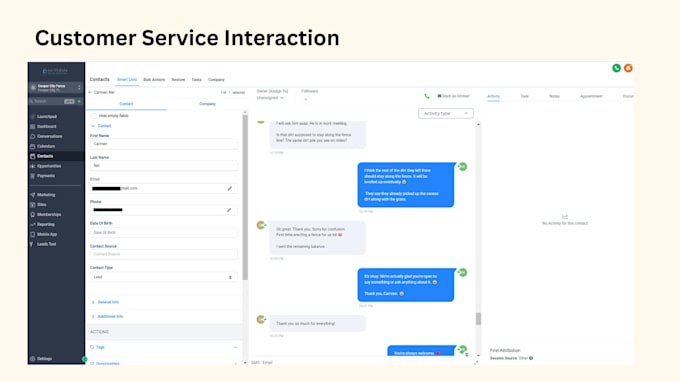Click Mark as Unread
Viewport: 680px width, 382px height.
(454, 96)
